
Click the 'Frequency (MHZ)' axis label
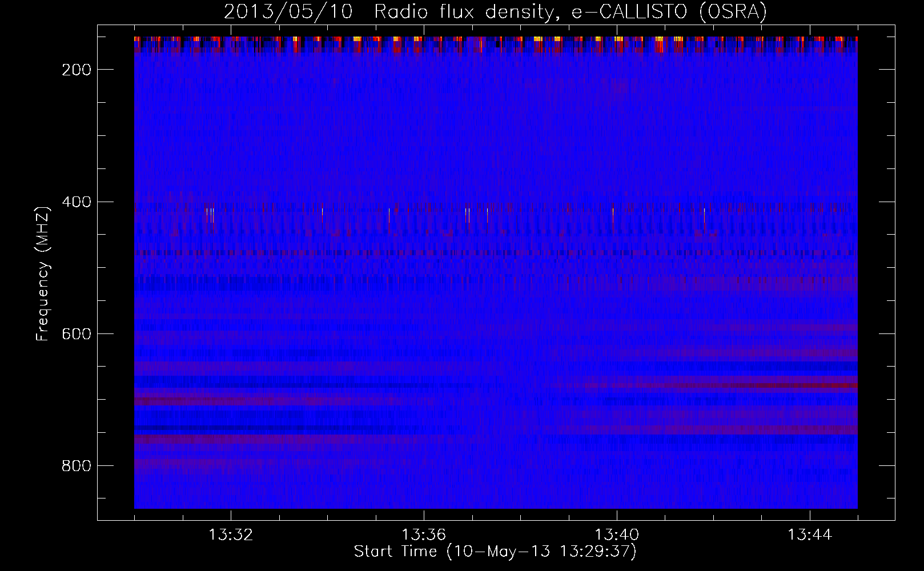pyautogui.click(x=43, y=274)
